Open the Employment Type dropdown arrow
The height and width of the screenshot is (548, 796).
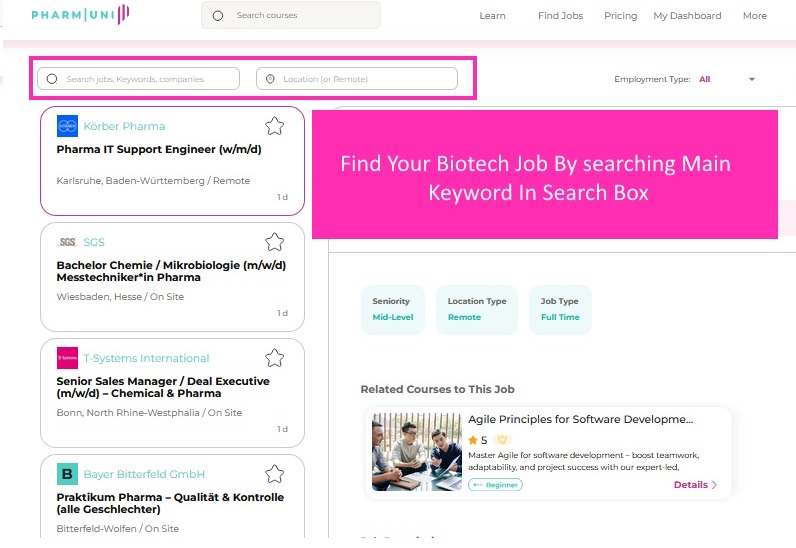pos(752,79)
